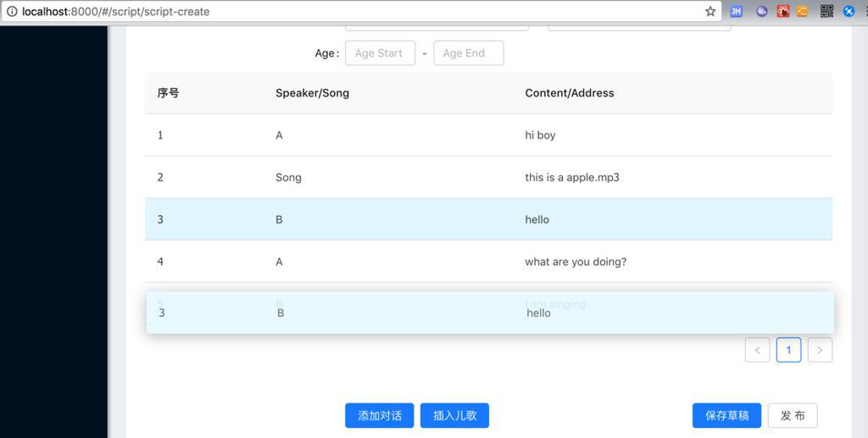Focus the Age End input field
The width and height of the screenshot is (868, 438).
[x=468, y=53]
